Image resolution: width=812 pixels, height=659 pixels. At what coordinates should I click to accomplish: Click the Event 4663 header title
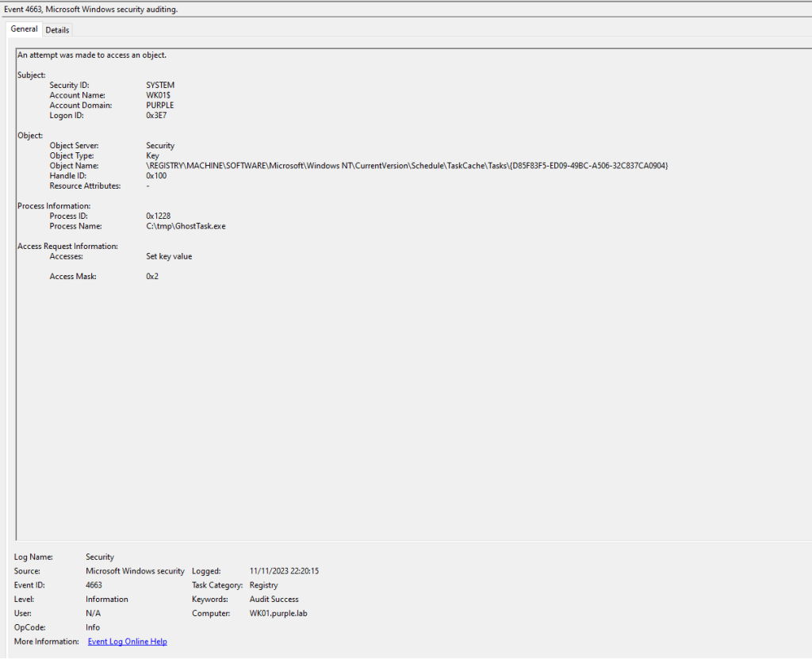tap(91, 9)
